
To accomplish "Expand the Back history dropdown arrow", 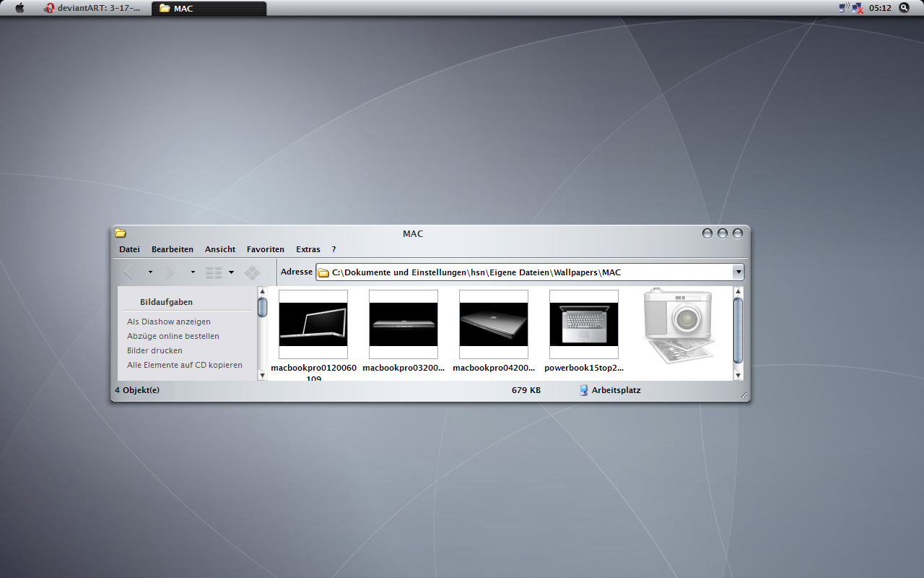I will pos(150,272).
